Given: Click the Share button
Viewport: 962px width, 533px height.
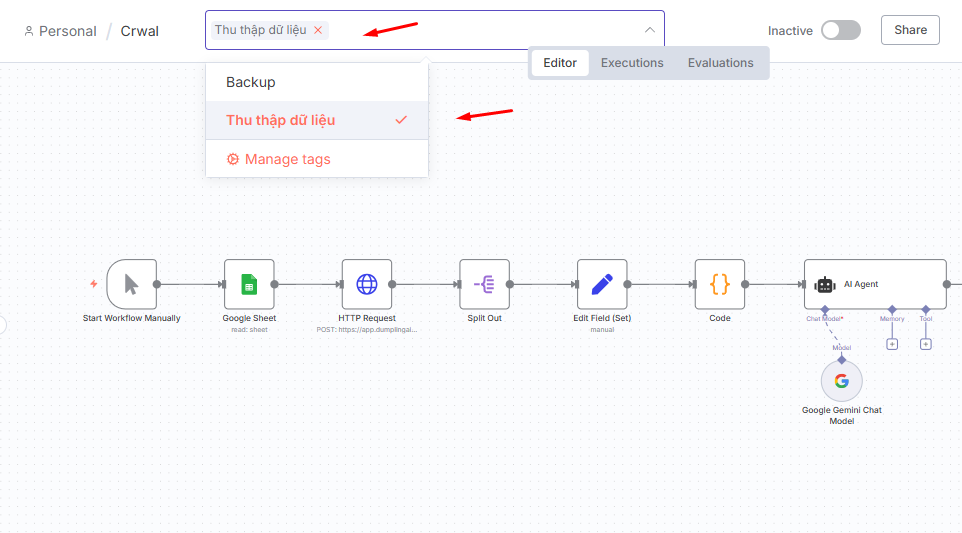Looking at the screenshot, I should (910, 30).
